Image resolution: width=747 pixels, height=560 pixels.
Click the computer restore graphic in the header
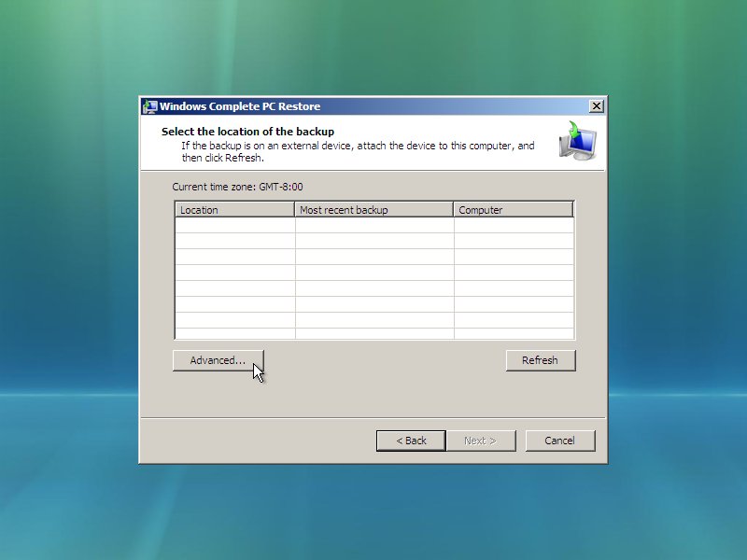click(x=578, y=141)
